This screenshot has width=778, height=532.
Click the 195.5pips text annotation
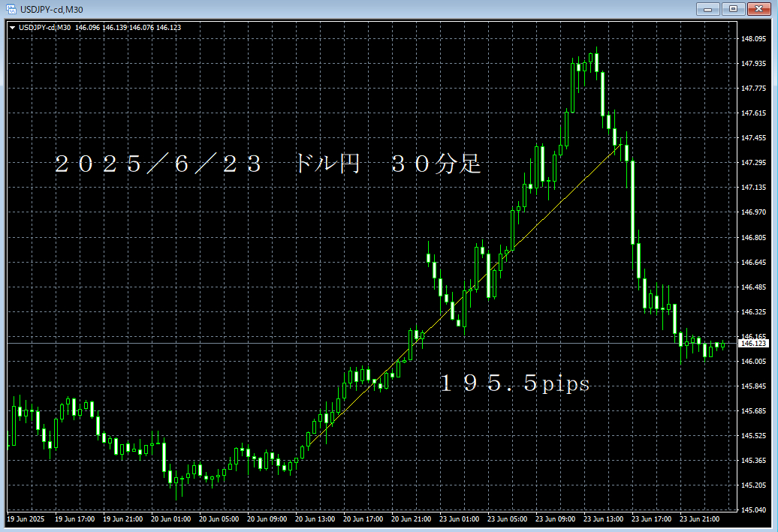[515, 383]
